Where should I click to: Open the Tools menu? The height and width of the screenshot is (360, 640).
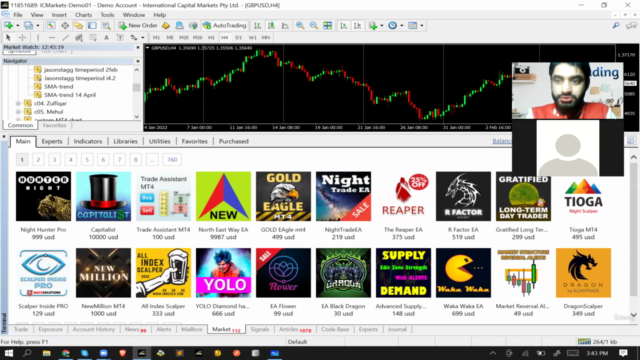[107, 15]
